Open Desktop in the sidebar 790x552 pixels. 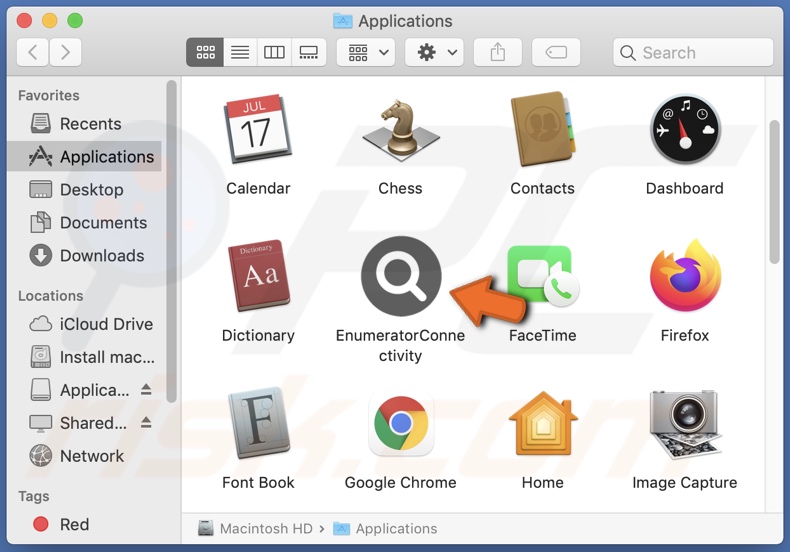tap(84, 190)
